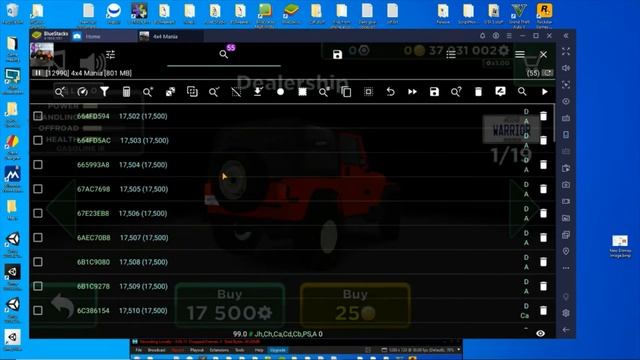The image size is (640, 360).
Task: Delete the 6B1C9080 row with its trash icon
Action: (543, 262)
